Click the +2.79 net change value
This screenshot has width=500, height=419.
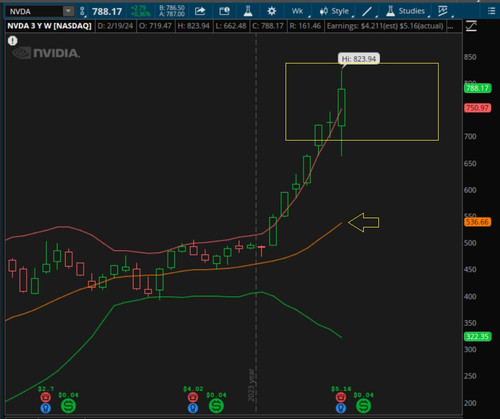click(x=137, y=8)
